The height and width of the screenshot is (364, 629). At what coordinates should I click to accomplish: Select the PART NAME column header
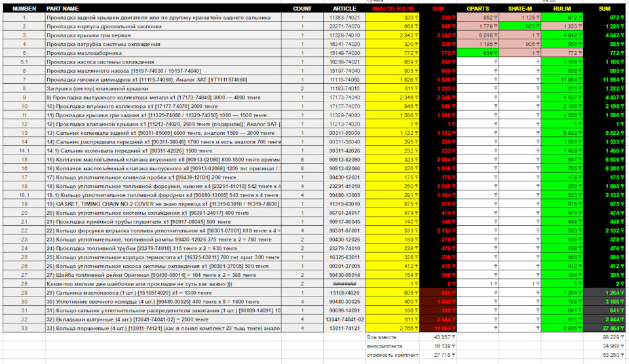[163, 9]
